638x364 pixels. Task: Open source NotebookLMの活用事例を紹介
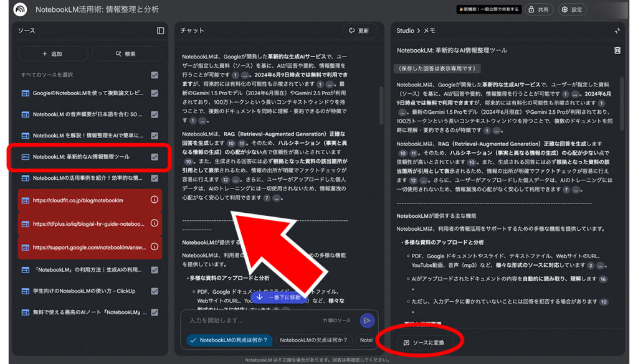tap(87, 179)
